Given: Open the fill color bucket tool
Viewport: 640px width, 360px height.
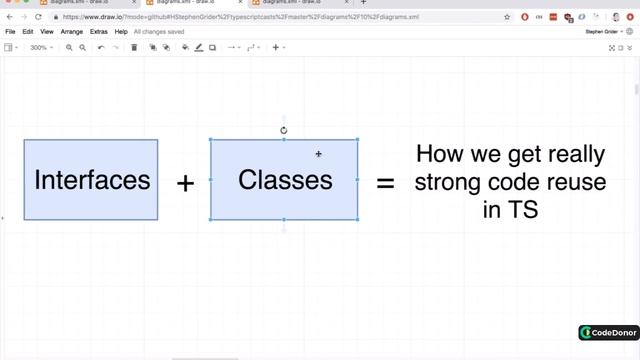Looking at the screenshot, I should point(185,48).
